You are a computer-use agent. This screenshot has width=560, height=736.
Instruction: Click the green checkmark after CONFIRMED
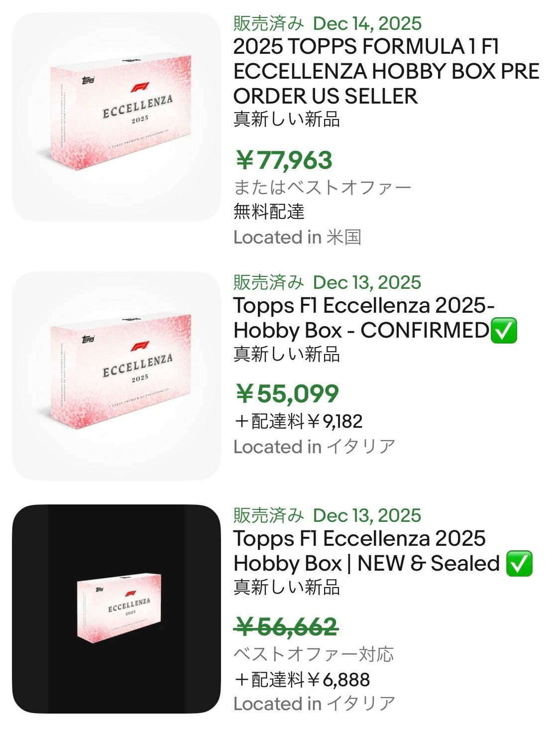[504, 331]
